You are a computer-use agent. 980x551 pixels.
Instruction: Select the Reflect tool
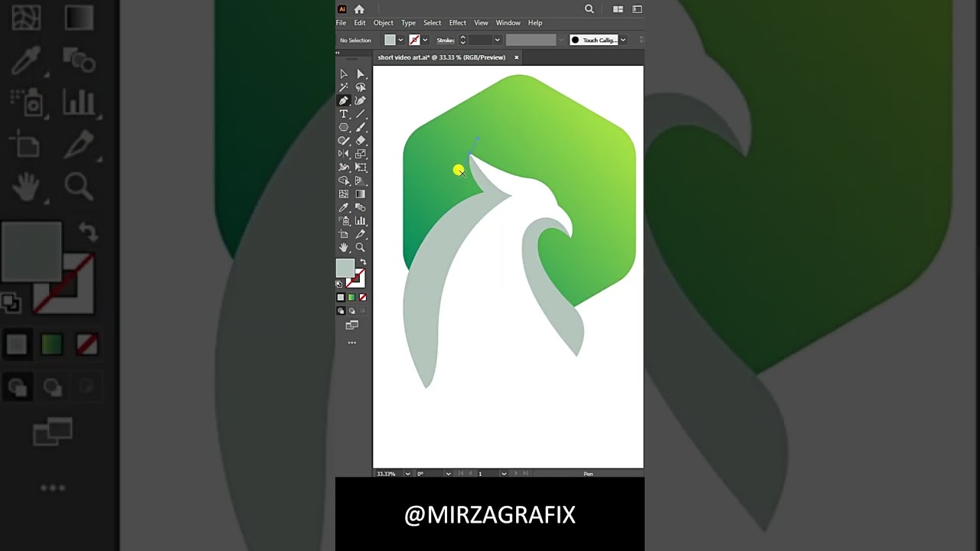(x=344, y=154)
